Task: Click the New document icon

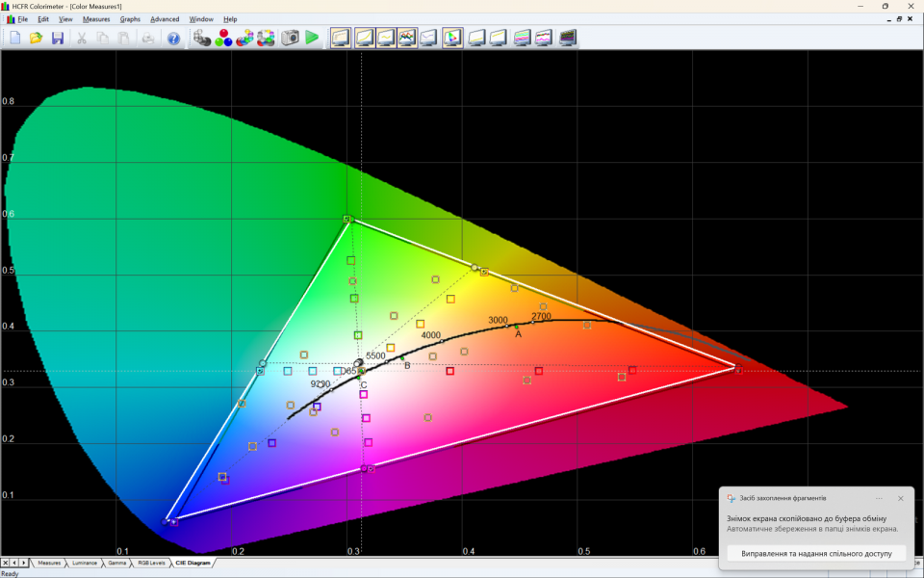Action: (x=15, y=38)
